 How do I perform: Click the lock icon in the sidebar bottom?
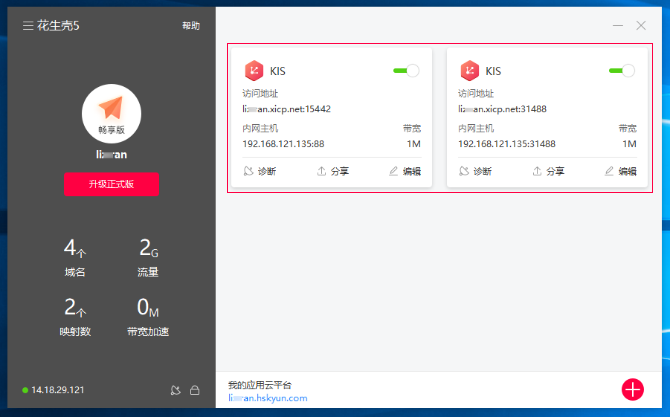point(195,390)
